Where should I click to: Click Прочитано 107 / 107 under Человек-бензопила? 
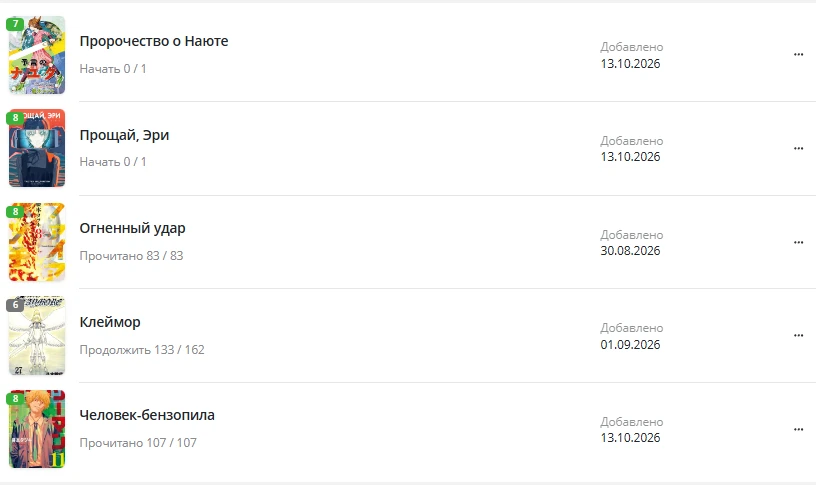tap(138, 443)
